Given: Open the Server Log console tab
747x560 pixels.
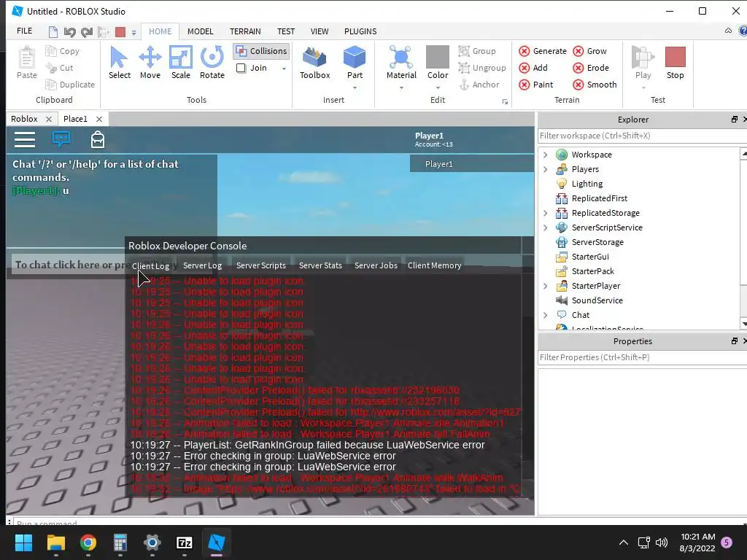Looking at the screenshot, I should [203, 265].
